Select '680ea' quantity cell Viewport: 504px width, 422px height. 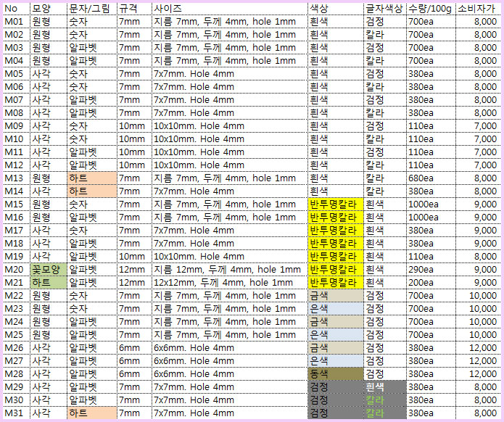tap(431, 178)
